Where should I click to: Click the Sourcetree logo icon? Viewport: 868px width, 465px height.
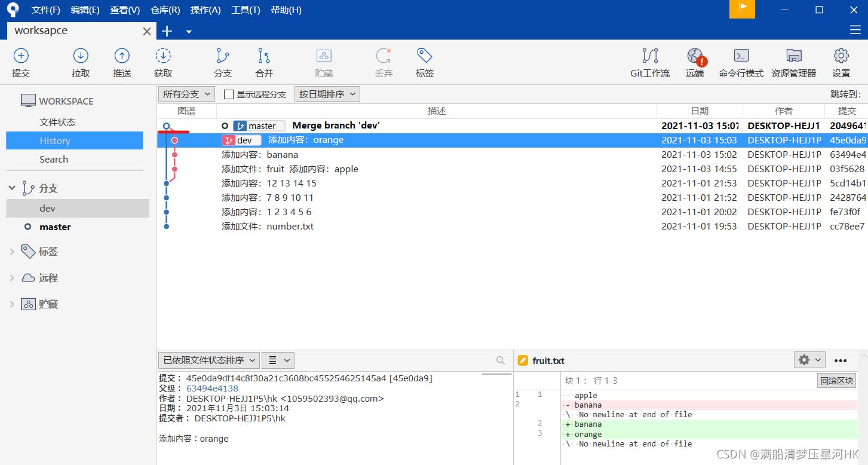click(13, 10)
